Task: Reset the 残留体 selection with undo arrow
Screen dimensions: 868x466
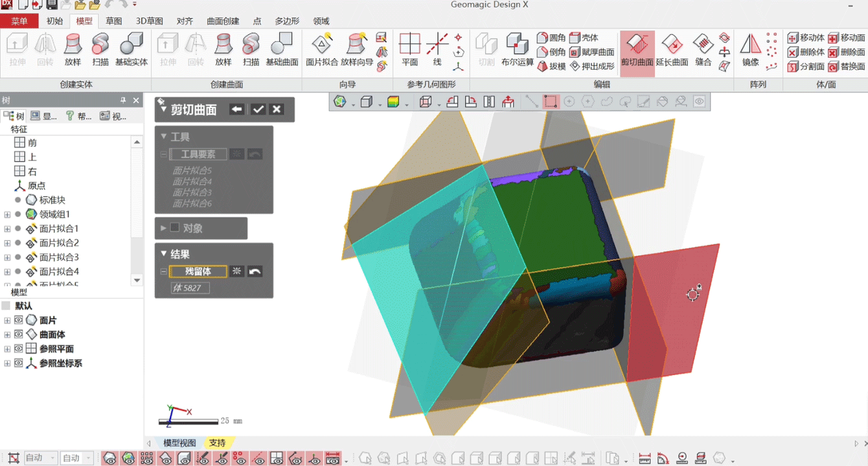Action: click(255, 271)
